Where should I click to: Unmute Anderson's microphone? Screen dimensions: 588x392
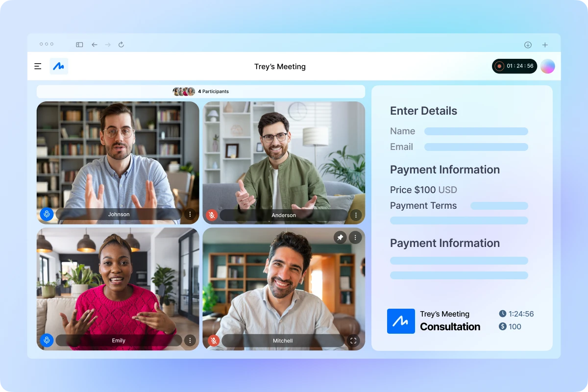click(213, 214)
